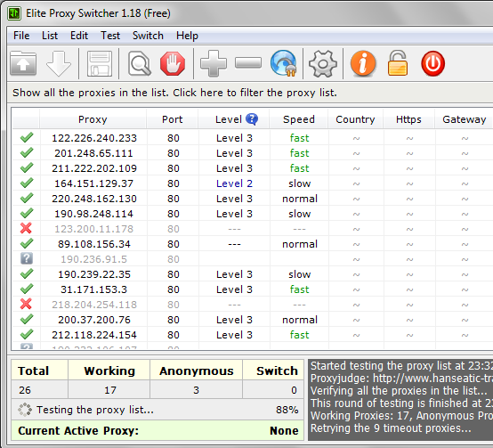Image resolution: width=493 pixels, height=448 pixels.
Task: Select proxy 220.248.162.130
Action: tap(94, 199)
